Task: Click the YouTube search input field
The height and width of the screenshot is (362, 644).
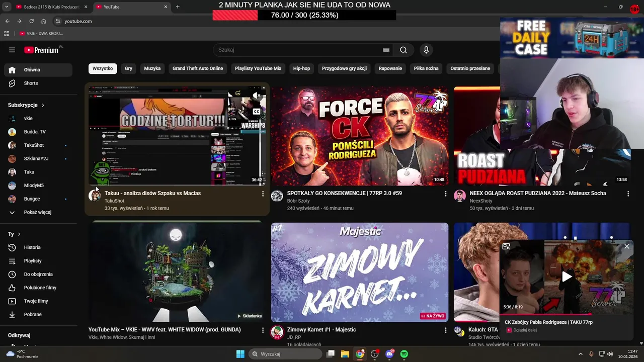Action: [299, 50]
